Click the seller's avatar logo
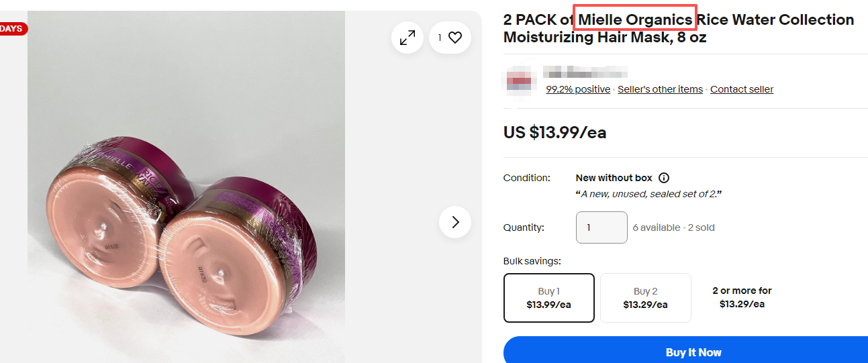The width and height of the screenshot is (868, 363). 522,81
